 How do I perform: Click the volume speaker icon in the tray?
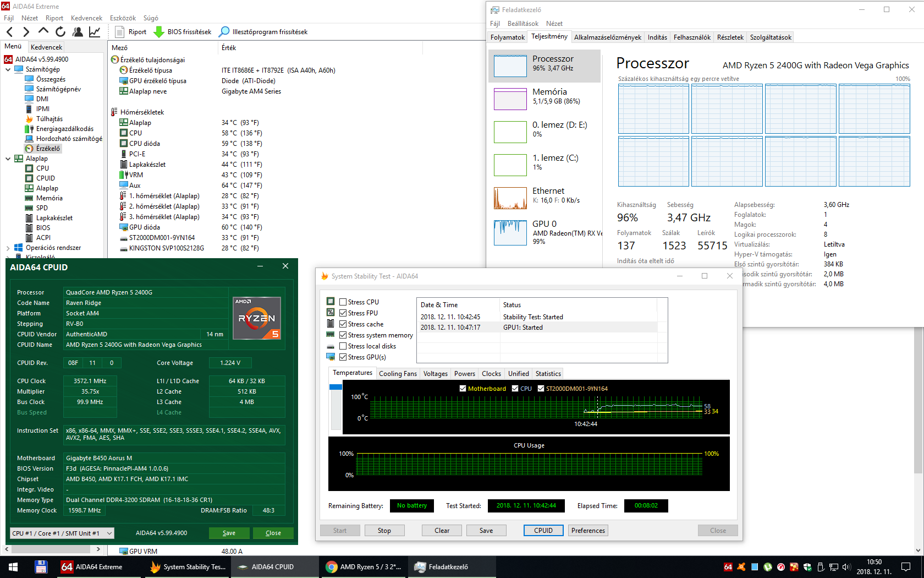click(x=846, y=567)
